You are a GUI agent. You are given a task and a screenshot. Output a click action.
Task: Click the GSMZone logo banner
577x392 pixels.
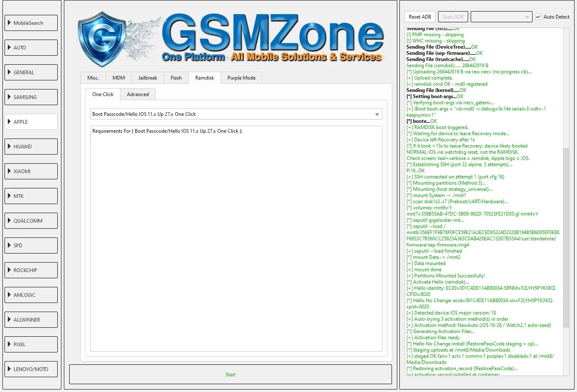coord(231,39)
